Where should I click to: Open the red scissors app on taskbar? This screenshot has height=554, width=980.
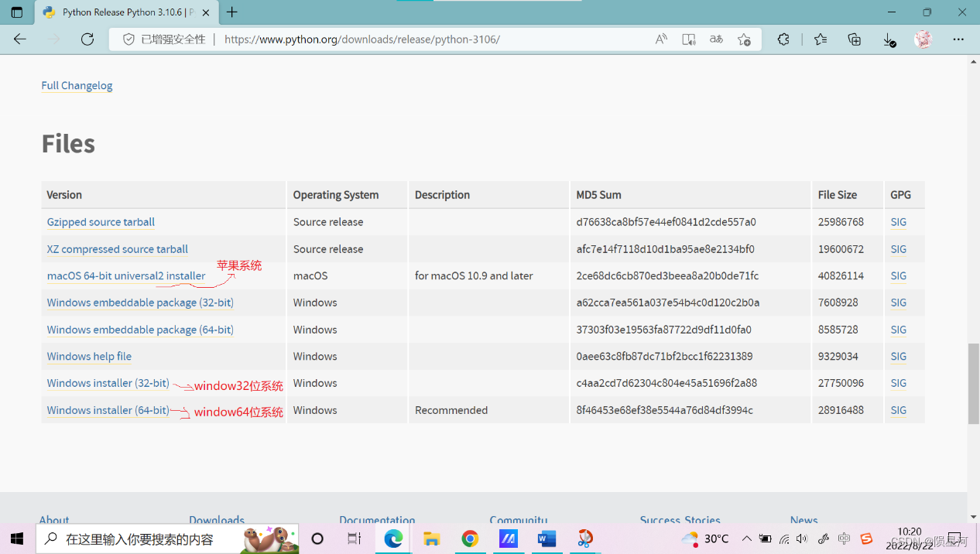[585, 539]
